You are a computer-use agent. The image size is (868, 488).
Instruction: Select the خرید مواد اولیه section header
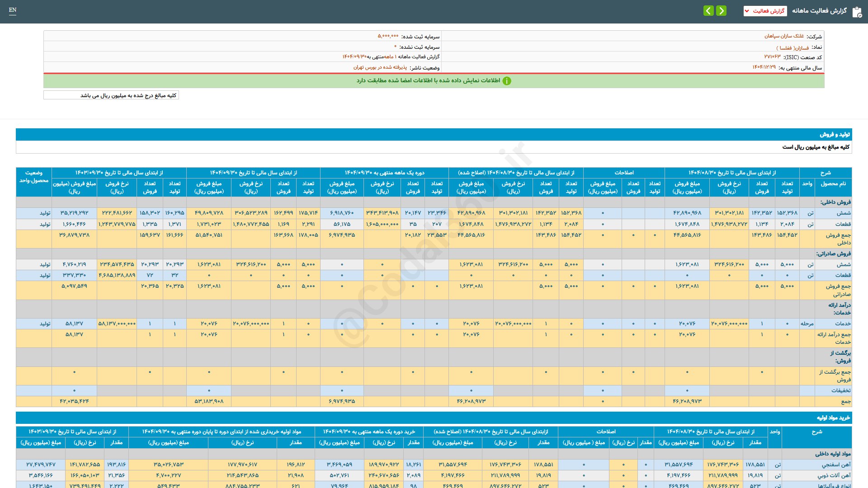pyautogui.click(x=833, y=418)
